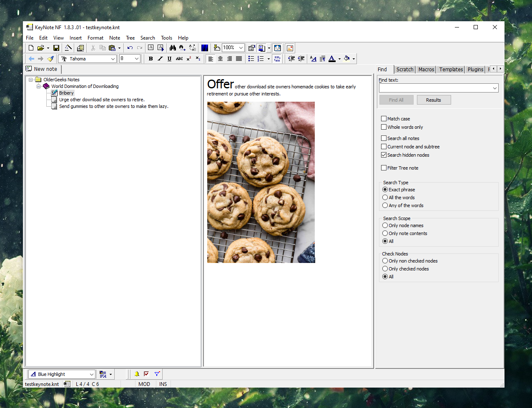Apply superscript formatting
Screen dimensions: 532x408
pyautogui.click(x=189, y=59)
